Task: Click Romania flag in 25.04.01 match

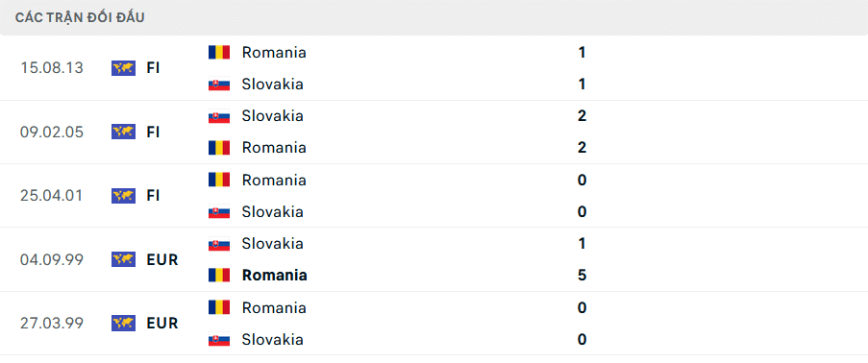Action: [x=219, y=180]
